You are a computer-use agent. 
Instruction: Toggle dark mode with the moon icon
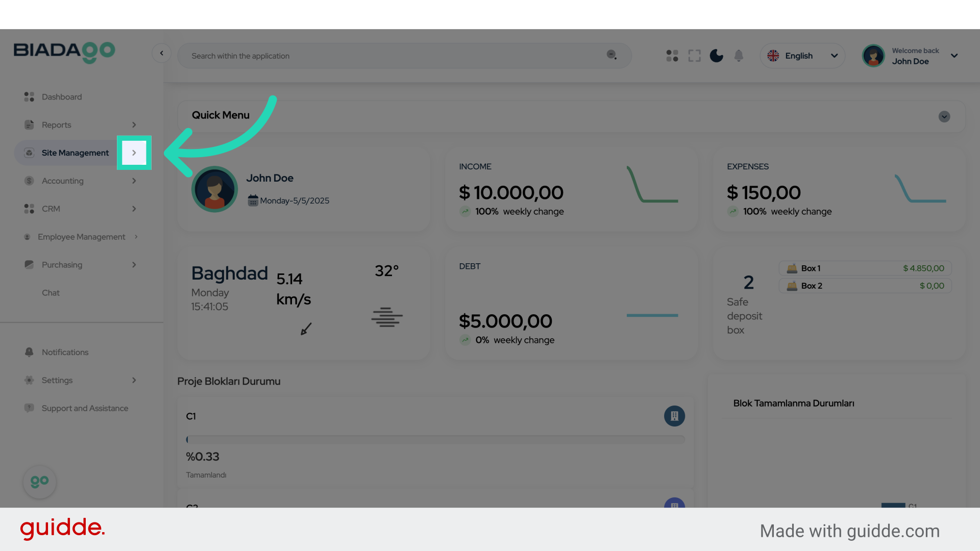pos(717,56)
